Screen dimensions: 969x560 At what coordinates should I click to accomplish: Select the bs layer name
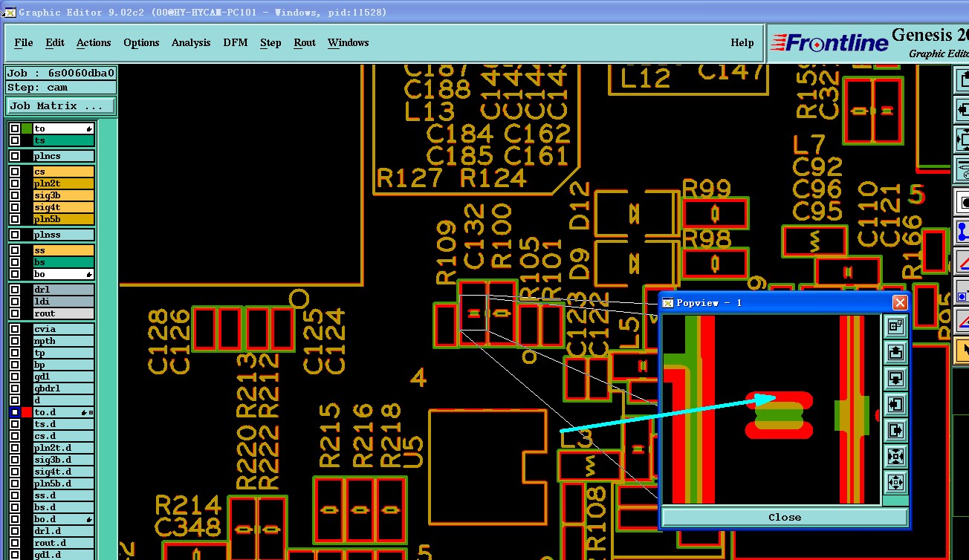click(64, 262)
